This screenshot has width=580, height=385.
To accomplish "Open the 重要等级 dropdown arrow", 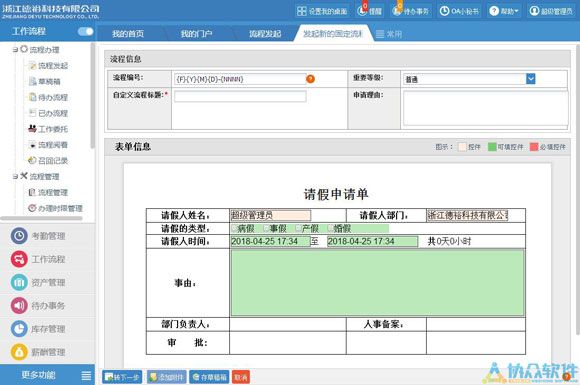I will [530, 79].
